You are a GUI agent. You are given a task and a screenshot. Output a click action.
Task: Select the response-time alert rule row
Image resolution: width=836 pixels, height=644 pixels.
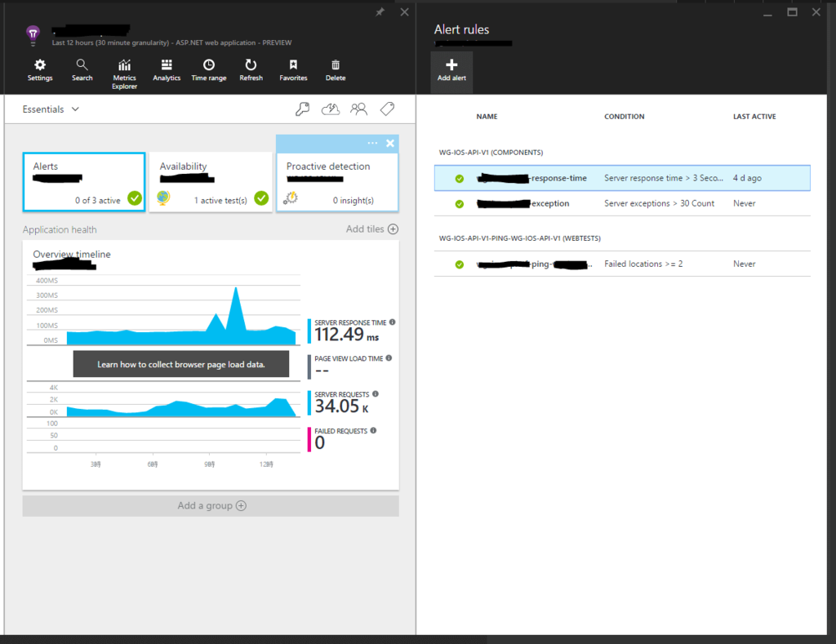[x=622, y=178]
